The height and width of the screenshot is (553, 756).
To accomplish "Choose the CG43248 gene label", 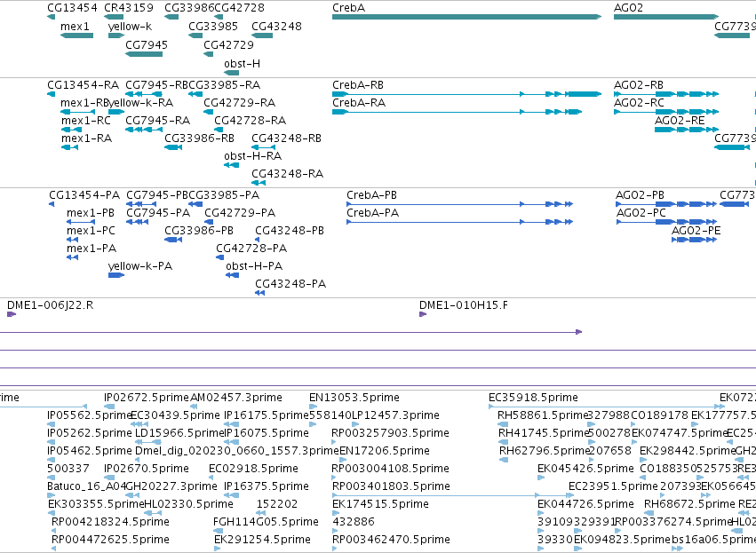I will (x=277, y=27).
